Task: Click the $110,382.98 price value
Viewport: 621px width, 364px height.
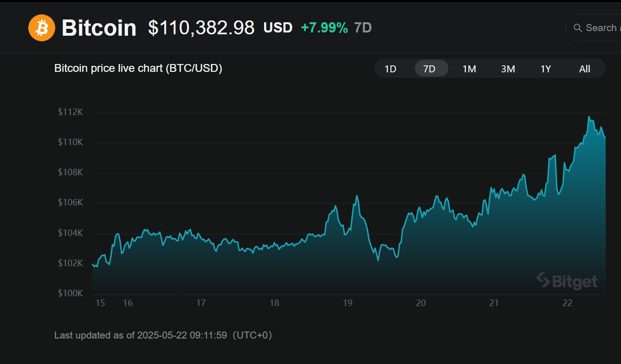Action: (201, 28)
